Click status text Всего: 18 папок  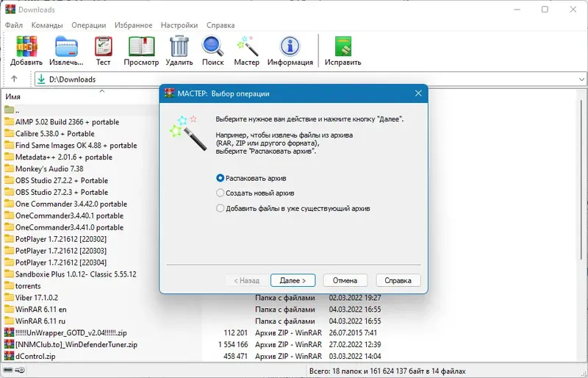pos(336,371)
